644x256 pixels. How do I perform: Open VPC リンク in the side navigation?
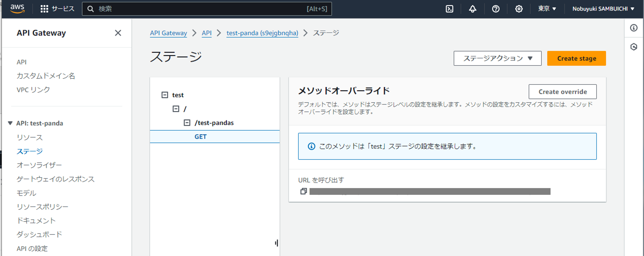(33, 89)
